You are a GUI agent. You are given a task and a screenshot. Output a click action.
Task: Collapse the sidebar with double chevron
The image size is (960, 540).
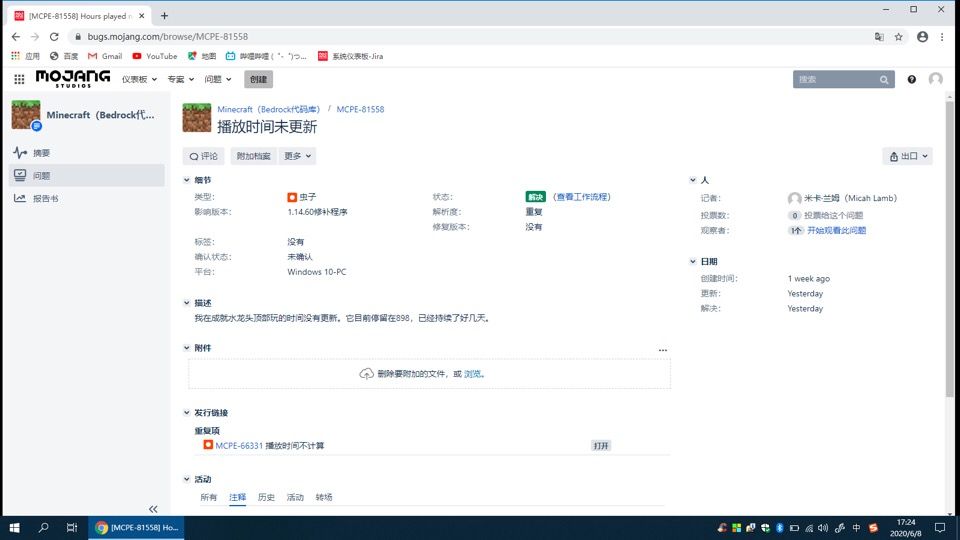tap(153, 509)
